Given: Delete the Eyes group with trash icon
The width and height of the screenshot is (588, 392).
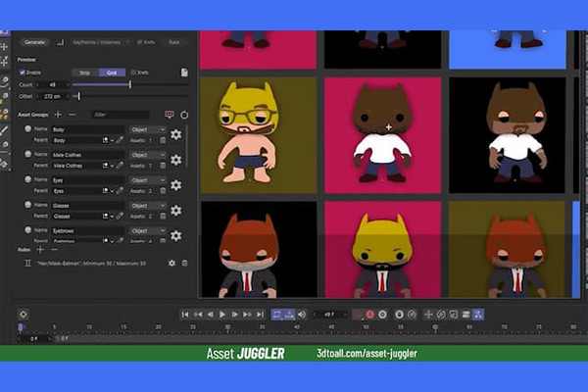Looking at the screenshot, I should click(x=163, y=191).
